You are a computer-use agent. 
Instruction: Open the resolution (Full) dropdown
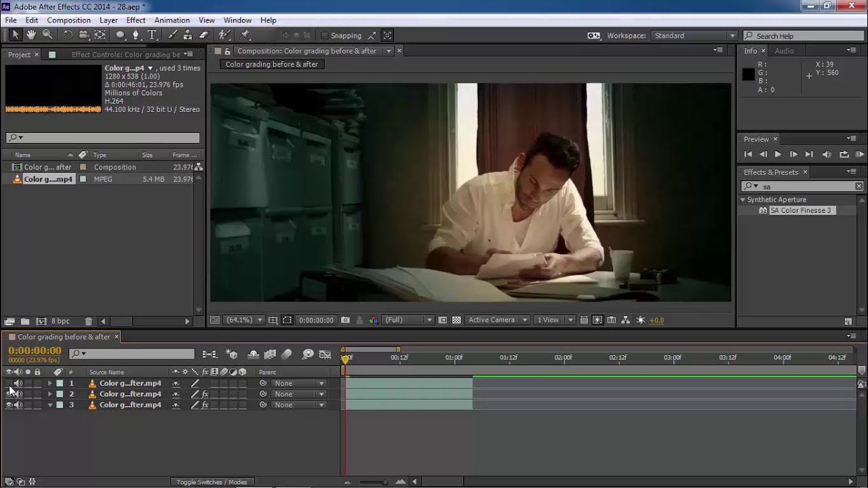[409, 320]
